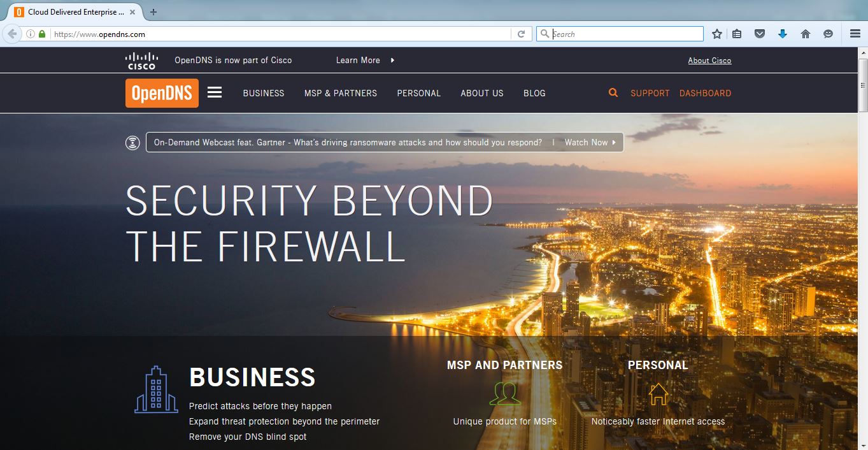
Task: Open the BUSINESS navigation menu item
Action: (x=264, y=93)
